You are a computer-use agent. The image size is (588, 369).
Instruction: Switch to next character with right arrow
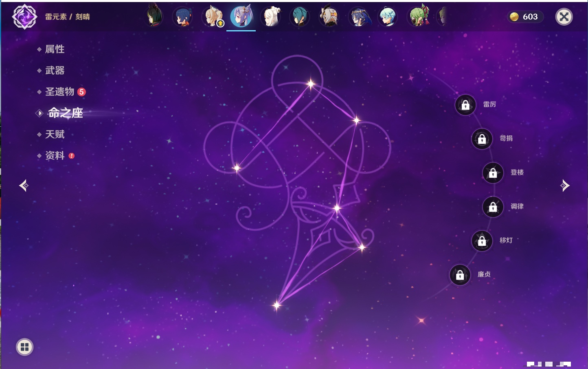564,186
